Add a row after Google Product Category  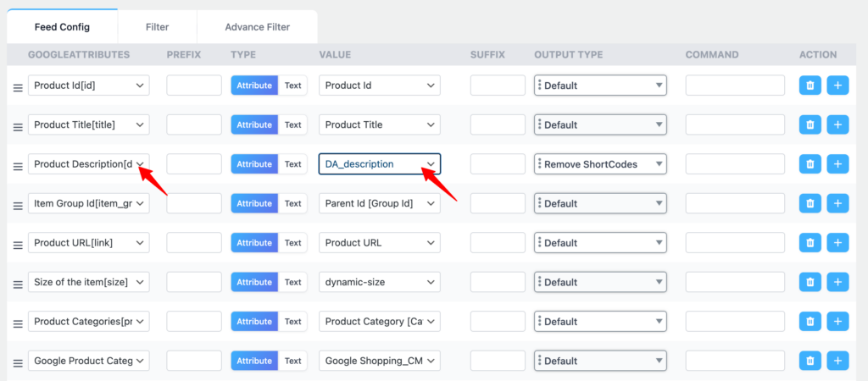(x=837, y=361)
